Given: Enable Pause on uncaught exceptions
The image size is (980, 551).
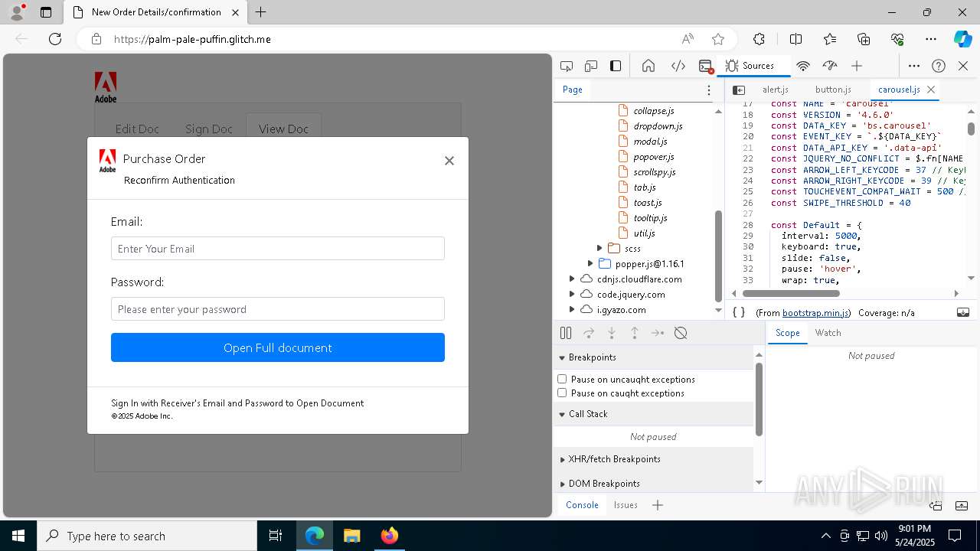Looking at the screenshot, I should click(x=562, y=379).
